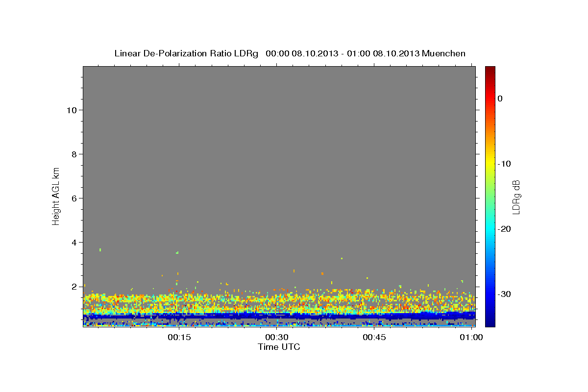Click the height tick label 6

[74, 198]
